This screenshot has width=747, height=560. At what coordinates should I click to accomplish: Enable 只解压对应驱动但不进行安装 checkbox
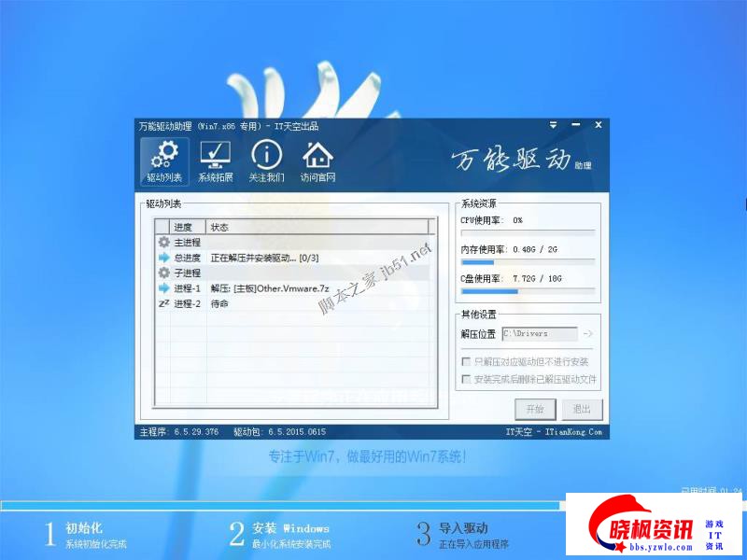[x=466, y=361]
